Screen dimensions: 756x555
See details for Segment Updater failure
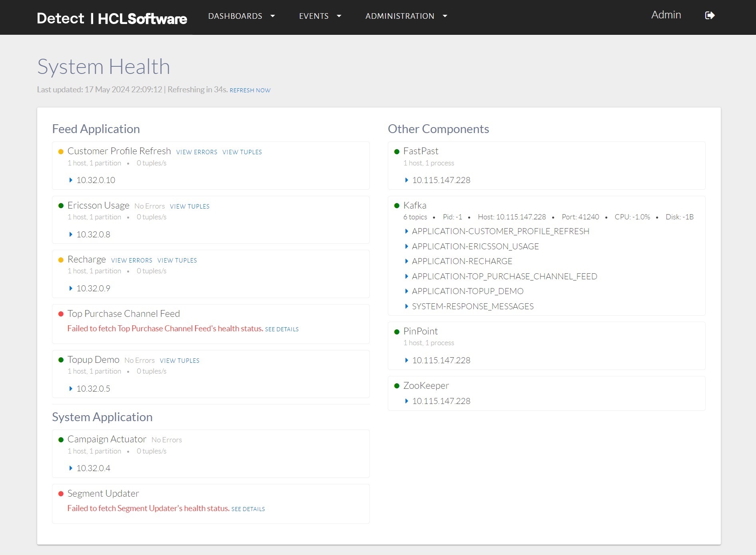(x=248, y=509)
